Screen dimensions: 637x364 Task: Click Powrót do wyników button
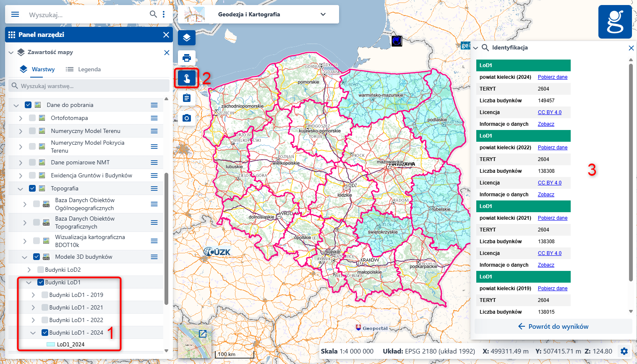click(553, 326)
